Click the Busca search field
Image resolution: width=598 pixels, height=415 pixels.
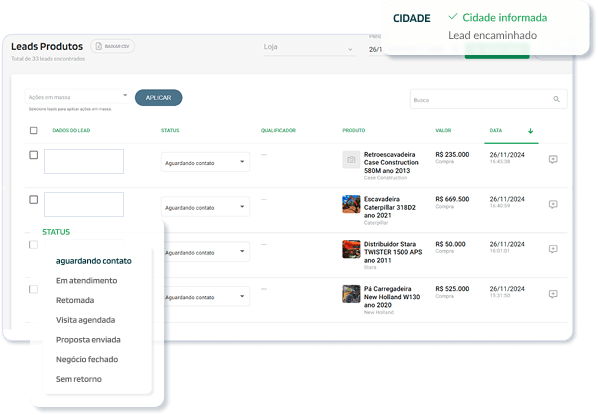pyautogui.click(x=488, y=99)
